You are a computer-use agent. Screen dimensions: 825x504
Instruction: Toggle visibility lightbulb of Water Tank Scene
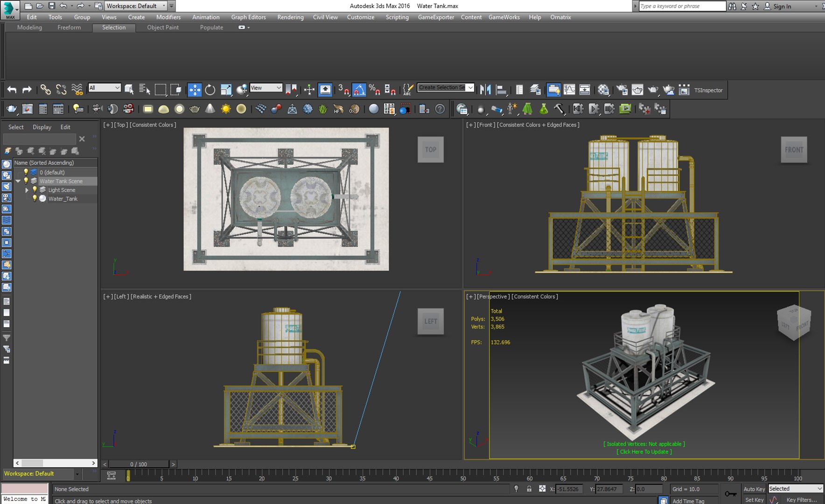pyautogui.click(x=26, y=181)
